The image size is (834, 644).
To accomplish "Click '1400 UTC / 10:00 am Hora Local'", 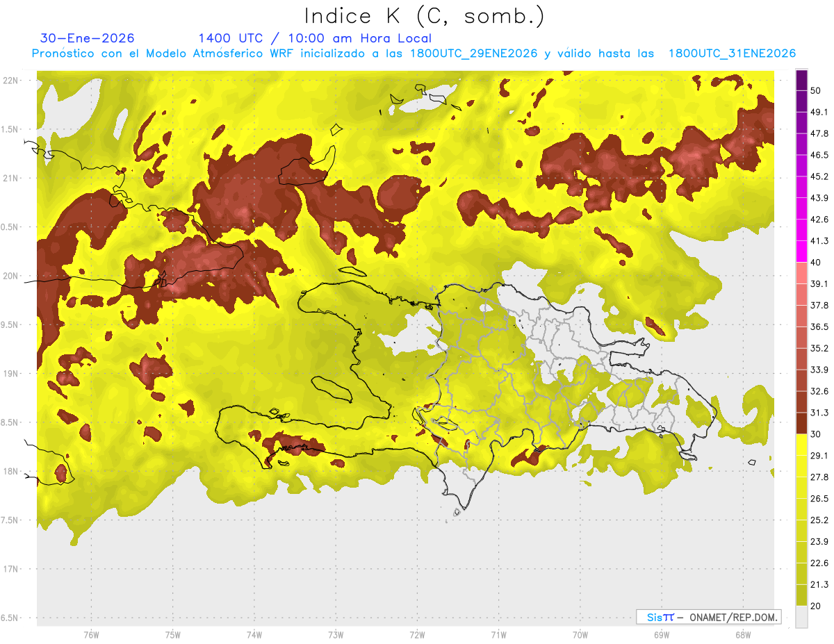I will pyautogui.click(x=315, y=38).
